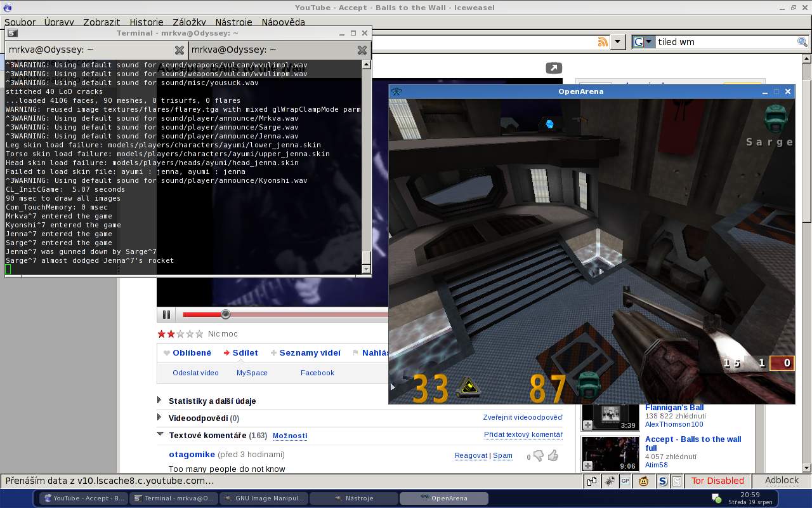Image resolution: width=812 pixels, height=508 pixels.
Task: Click the RSS feed icon in address bar
Action: (603, 42)
